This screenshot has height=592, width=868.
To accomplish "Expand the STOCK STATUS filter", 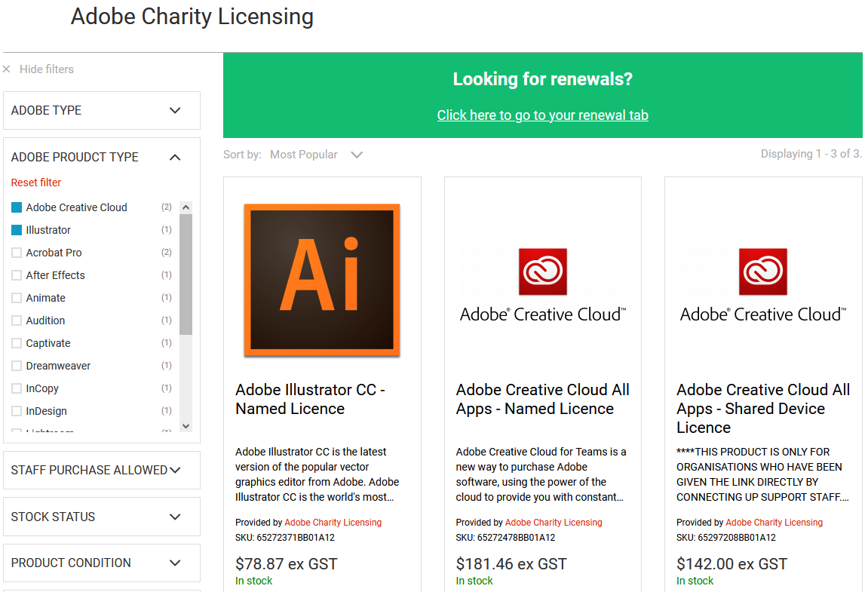I will [102, 517].
